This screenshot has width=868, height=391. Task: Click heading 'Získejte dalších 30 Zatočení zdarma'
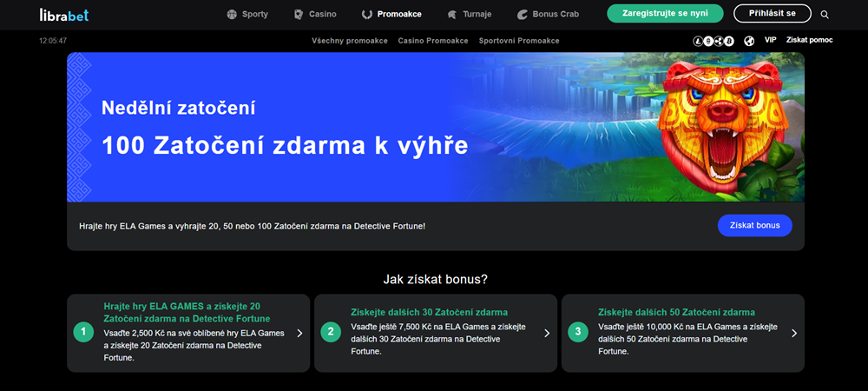click(429, 312)
